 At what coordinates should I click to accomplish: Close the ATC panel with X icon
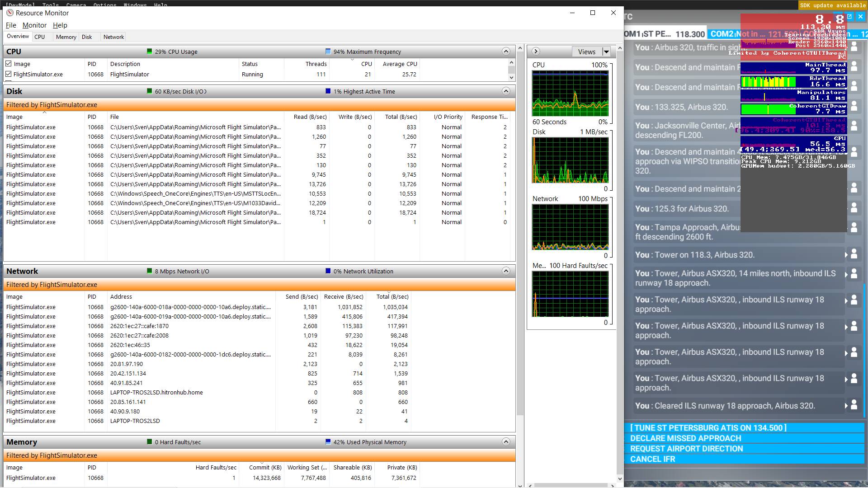coord(861,17)
